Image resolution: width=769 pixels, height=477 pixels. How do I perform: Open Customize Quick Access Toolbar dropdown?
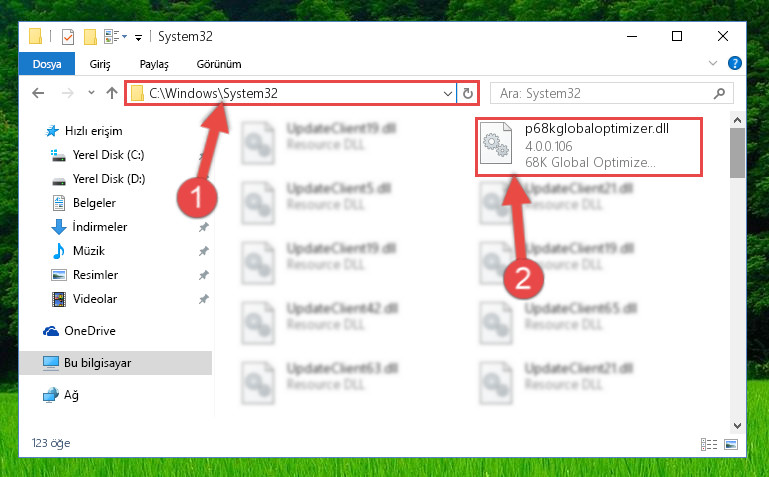tap(138, 37)
